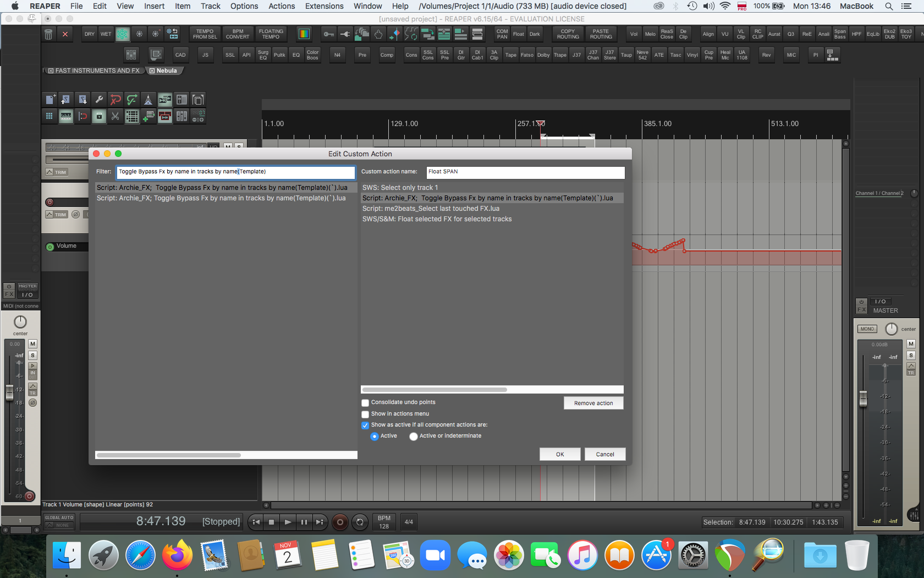Click the pause transport button

304,522
